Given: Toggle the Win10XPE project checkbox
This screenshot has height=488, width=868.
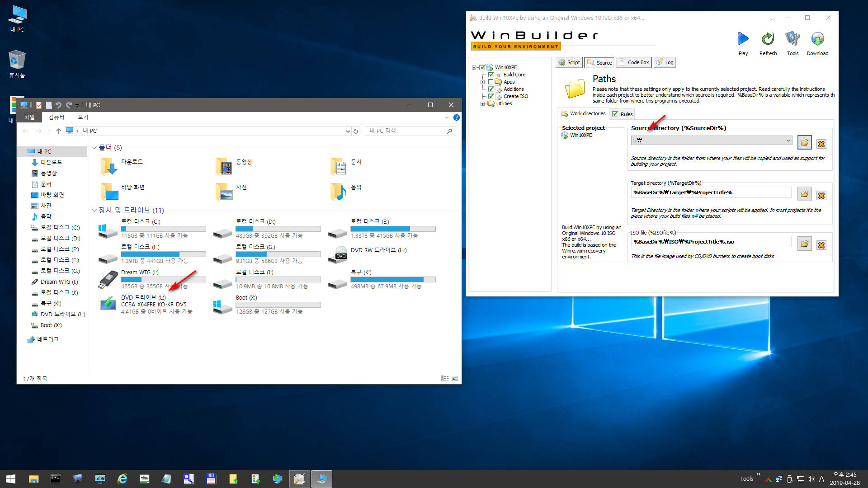Looking at the screenshot, I should pyautogui.click(x=482, y=67).
